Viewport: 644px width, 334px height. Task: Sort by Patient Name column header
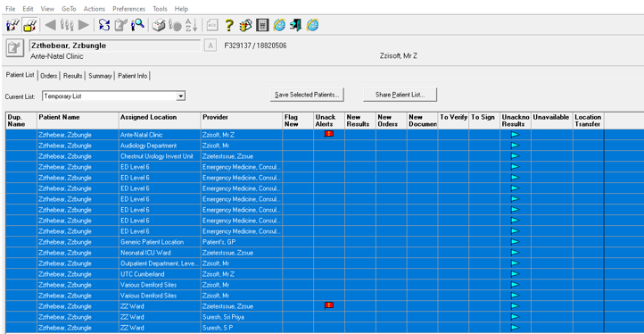pos(78,121)
